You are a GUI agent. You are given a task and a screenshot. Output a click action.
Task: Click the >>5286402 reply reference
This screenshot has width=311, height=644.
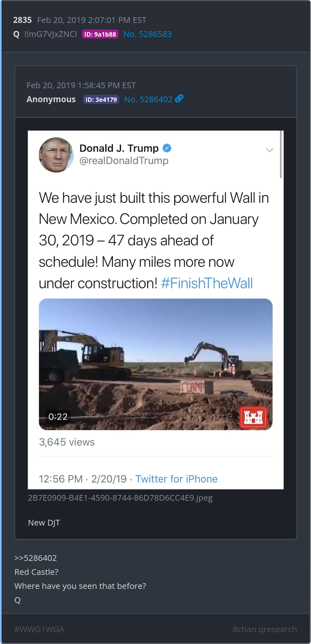click(x=36, y=558)
